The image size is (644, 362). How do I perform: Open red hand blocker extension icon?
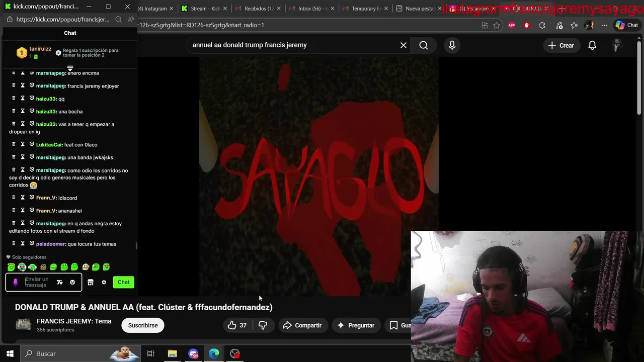(527, 25)
